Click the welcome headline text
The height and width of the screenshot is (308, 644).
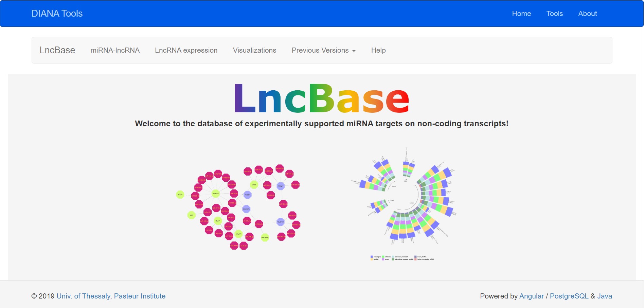coord(322,124)
